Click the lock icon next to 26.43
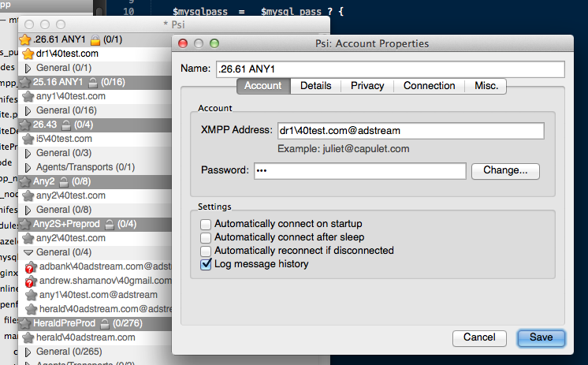 66,125
